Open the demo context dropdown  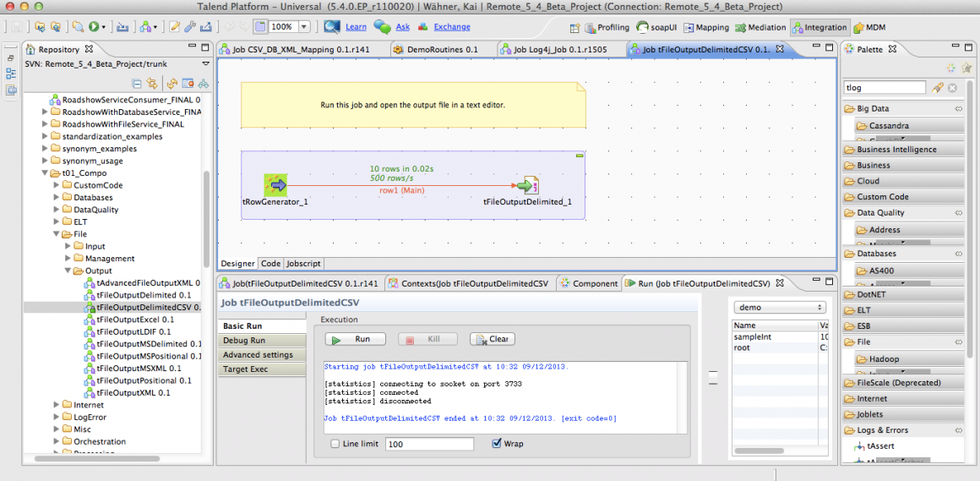tap(779, 308)
